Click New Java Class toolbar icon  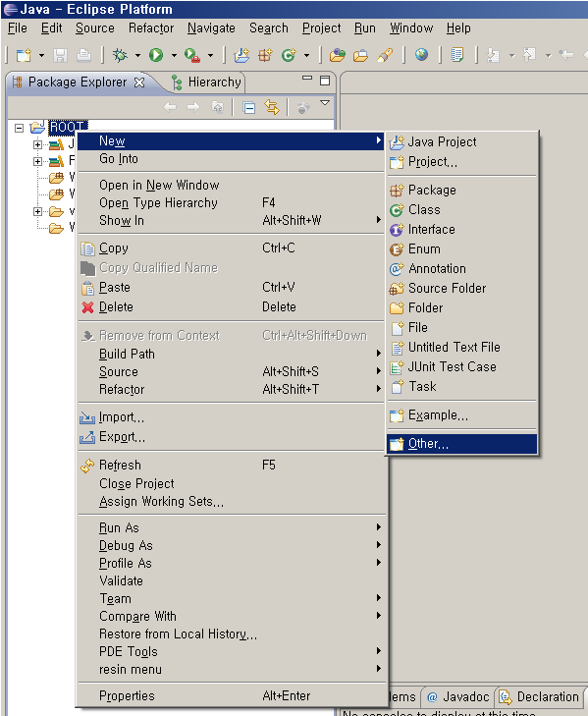click(289, 55)
